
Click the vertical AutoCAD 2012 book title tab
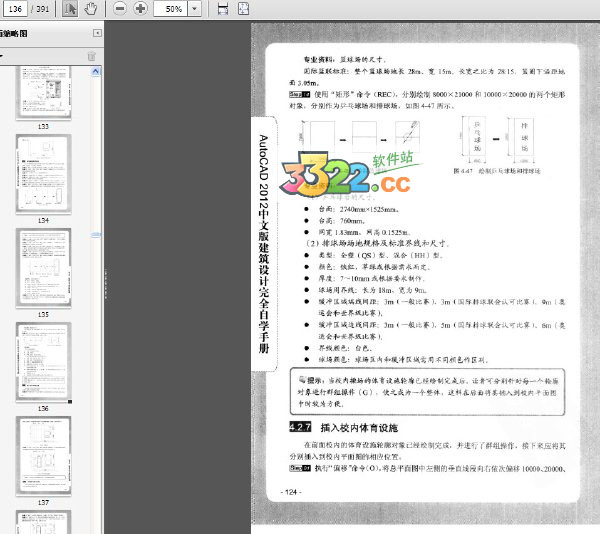pos(264,244)
